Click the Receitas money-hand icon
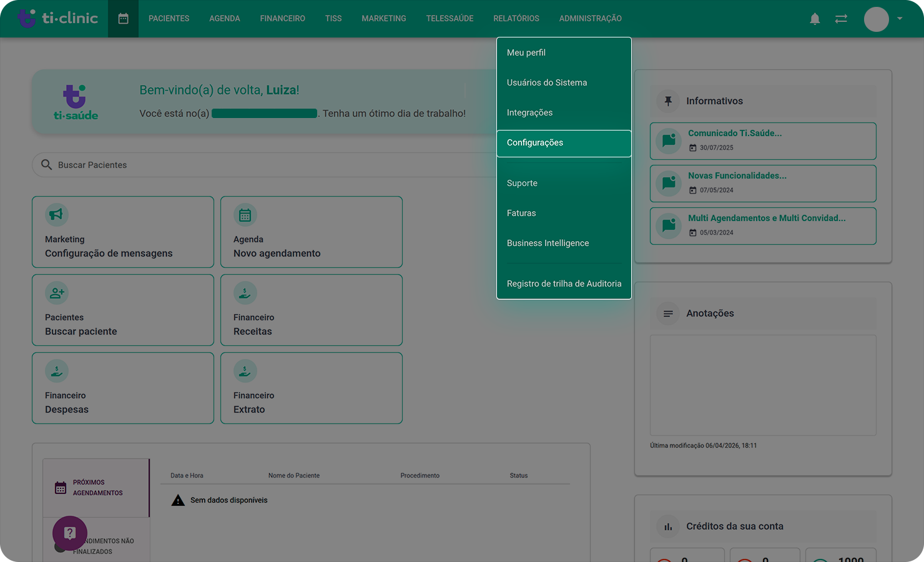 tap(245, 293)
